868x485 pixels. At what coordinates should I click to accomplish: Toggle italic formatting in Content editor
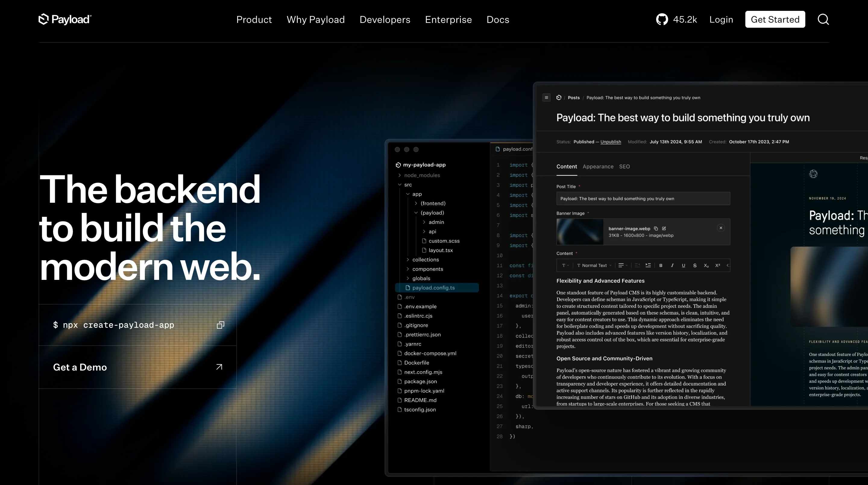point(672,265)
